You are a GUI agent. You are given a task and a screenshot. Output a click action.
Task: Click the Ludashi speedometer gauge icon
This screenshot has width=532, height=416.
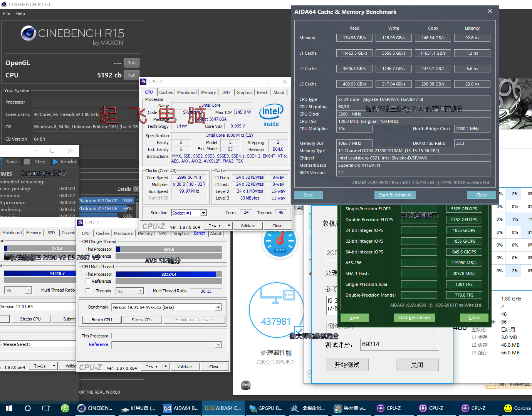tap(280, 241)
